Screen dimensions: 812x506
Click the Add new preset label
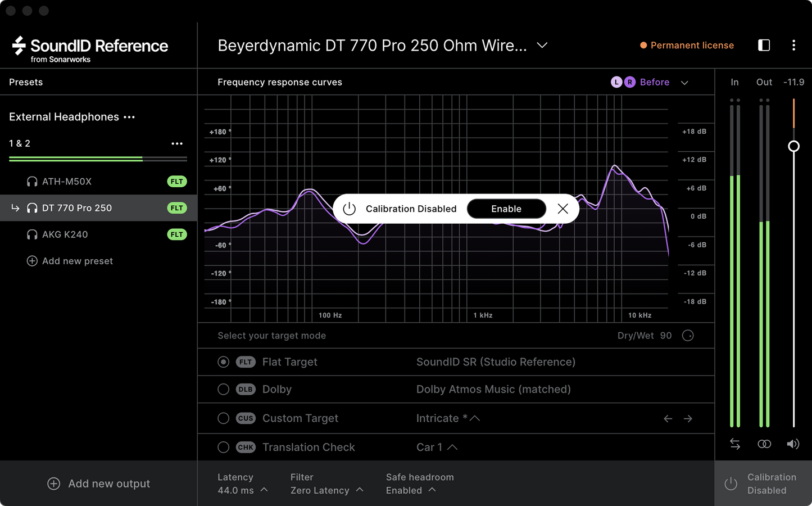click(x=78, y=261)
